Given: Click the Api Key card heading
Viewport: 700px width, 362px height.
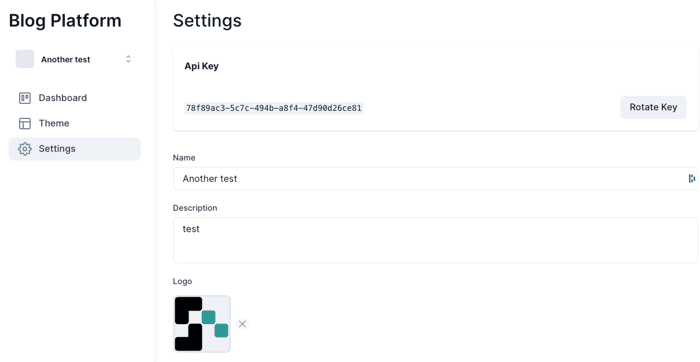Looking at the screenshot, I should click(x=201, y=66).
